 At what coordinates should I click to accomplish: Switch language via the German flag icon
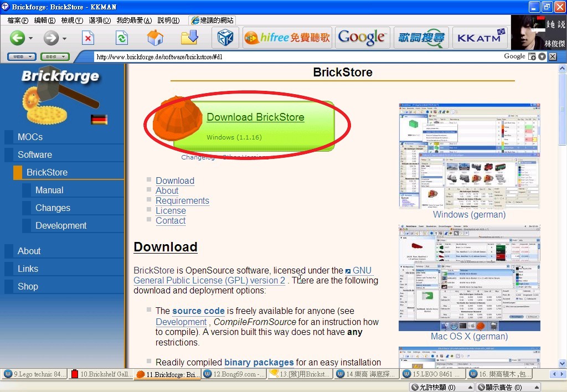99,120
